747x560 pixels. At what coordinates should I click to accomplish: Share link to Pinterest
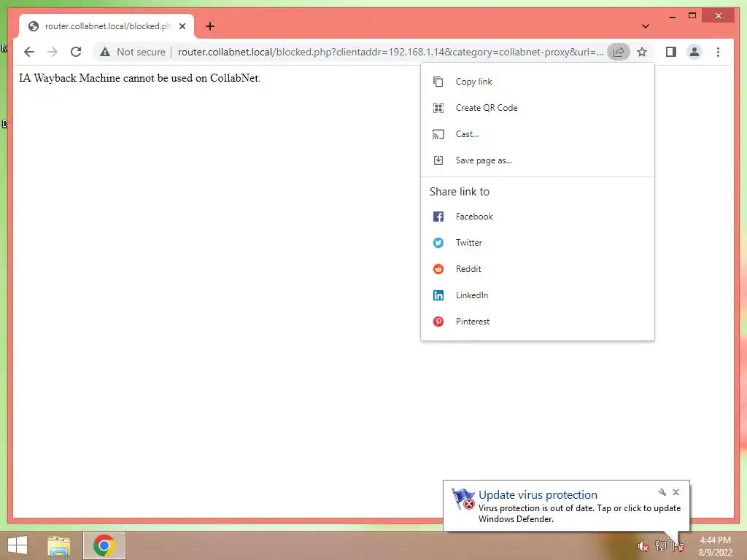tap(538, 322)
